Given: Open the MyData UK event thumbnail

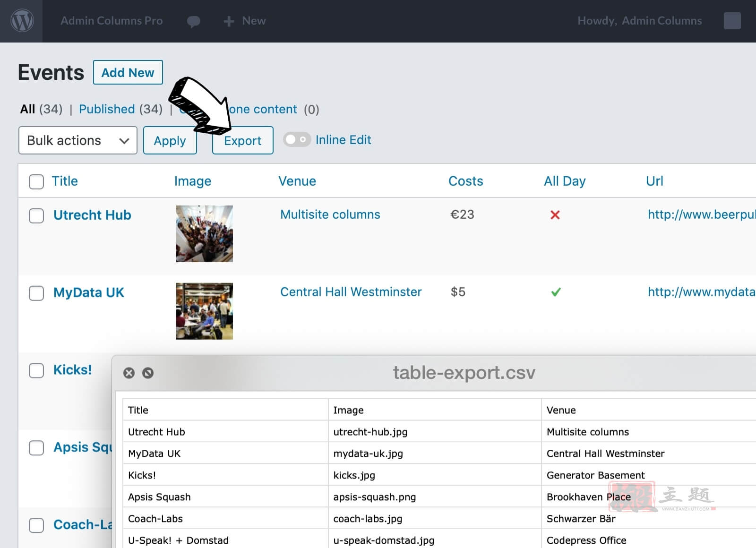Looking at the screenshot, I should click(x=205, y=311).
